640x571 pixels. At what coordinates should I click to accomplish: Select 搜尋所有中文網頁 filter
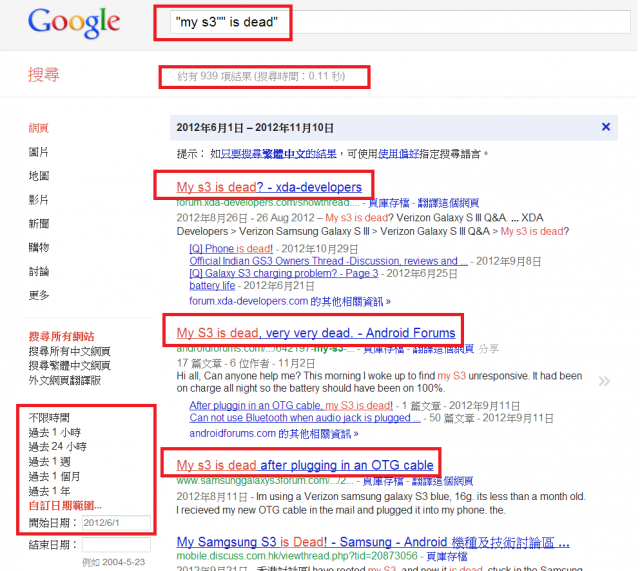69,351
